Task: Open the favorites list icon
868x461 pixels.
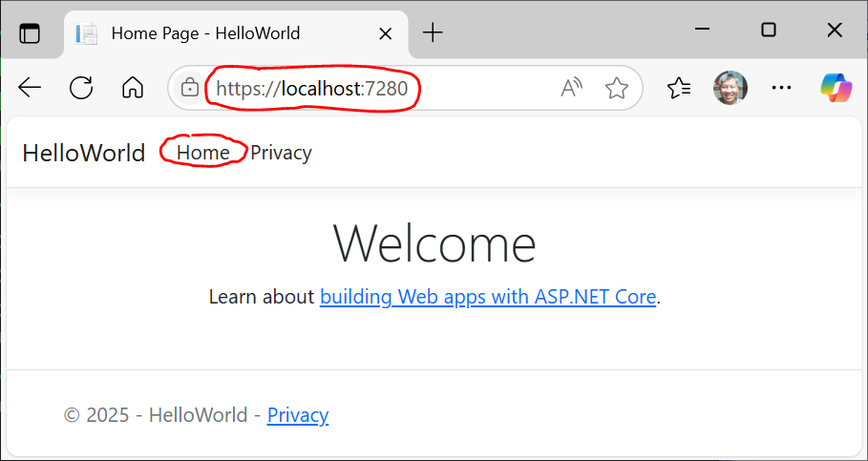Action: click(x=679, y=89)
